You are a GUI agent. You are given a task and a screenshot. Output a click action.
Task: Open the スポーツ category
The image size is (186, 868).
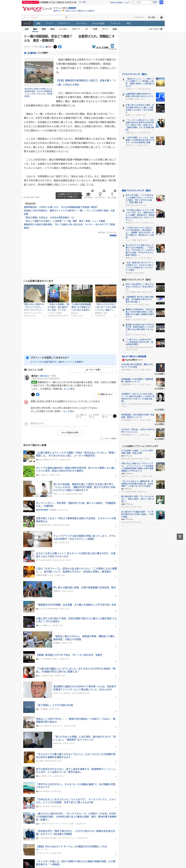[x=76, y=29]
